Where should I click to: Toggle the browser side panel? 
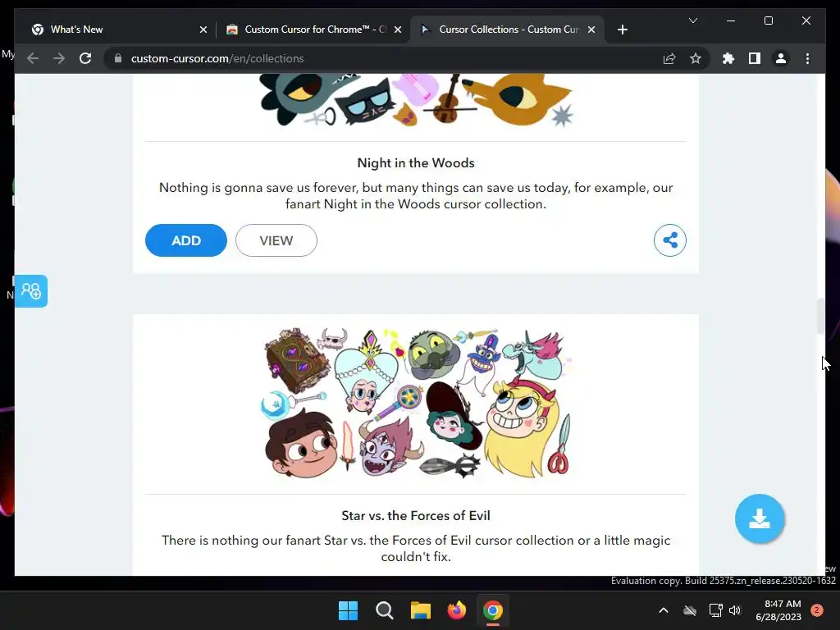[755, 58]
